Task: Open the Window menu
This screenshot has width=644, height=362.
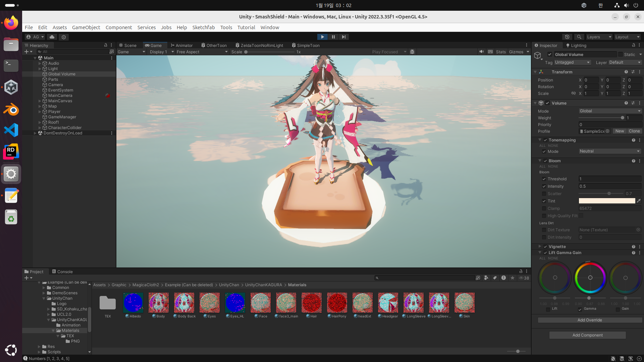Action: click(270, 27)
